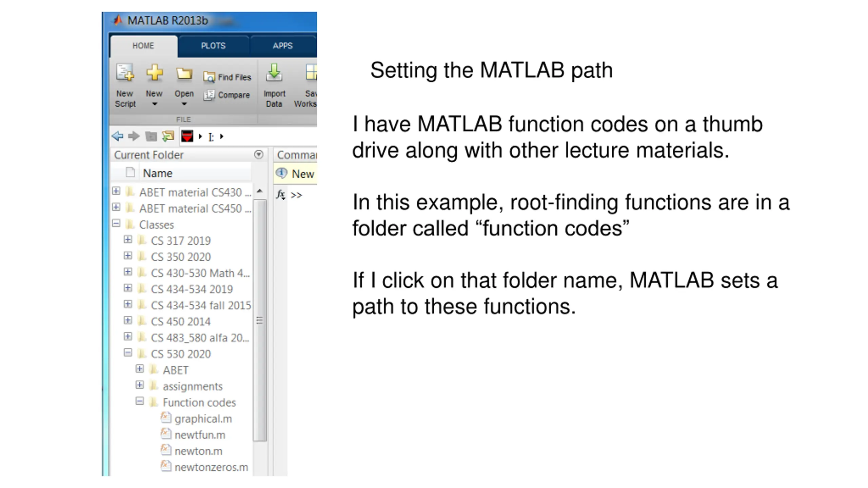
Task: Click the Open folder icon
Action: click(184, 74)
